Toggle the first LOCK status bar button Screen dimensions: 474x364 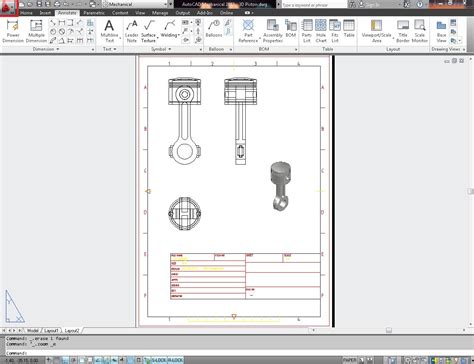(x=158, y=360)
